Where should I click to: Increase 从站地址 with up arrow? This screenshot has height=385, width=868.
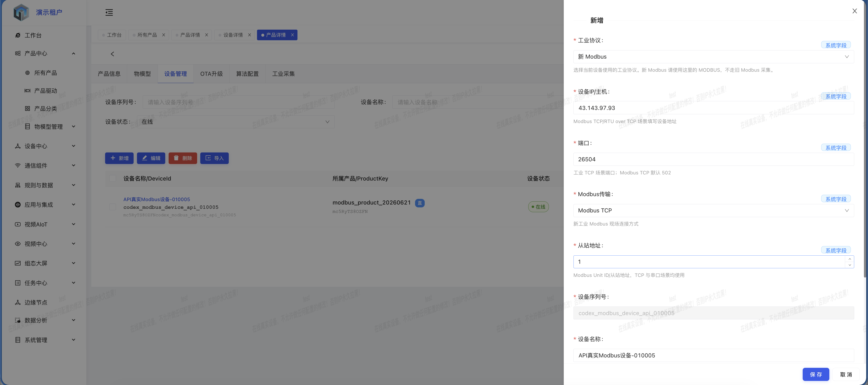[x=849, y=259]
